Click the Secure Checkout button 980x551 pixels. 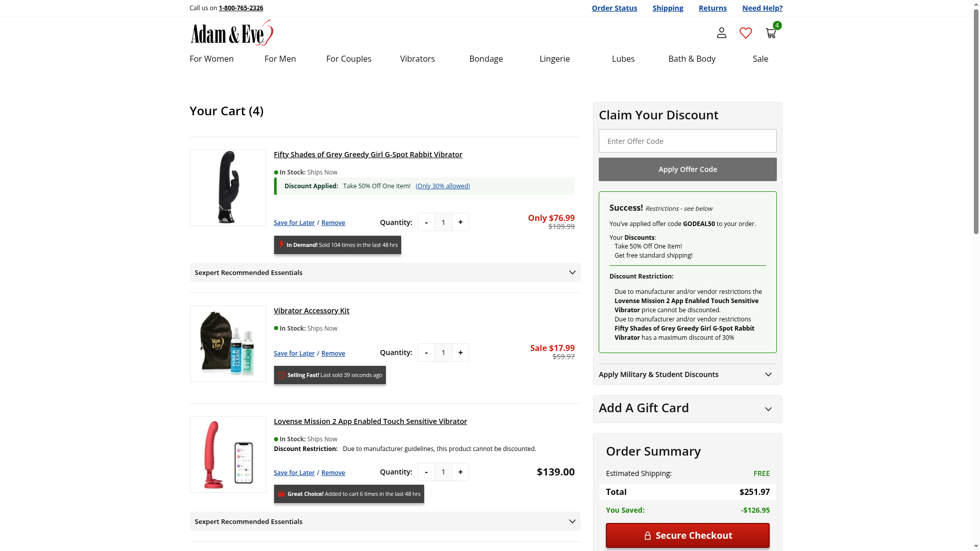687,535
